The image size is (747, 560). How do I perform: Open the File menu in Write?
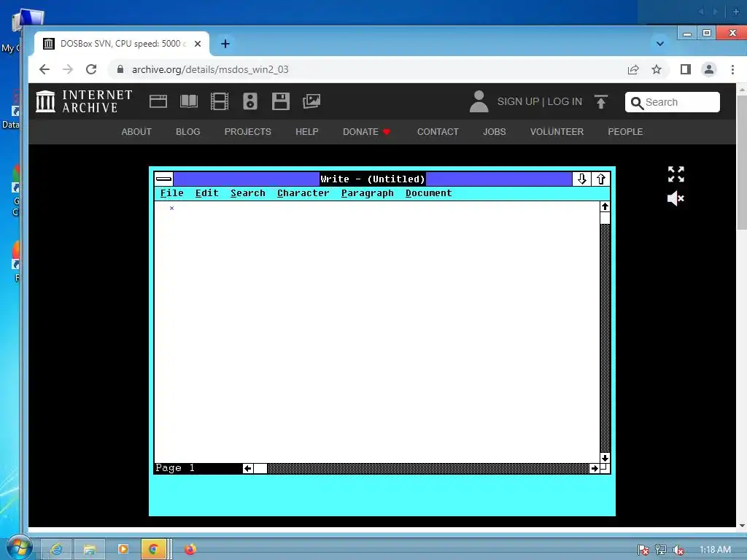tap(171, 193)
